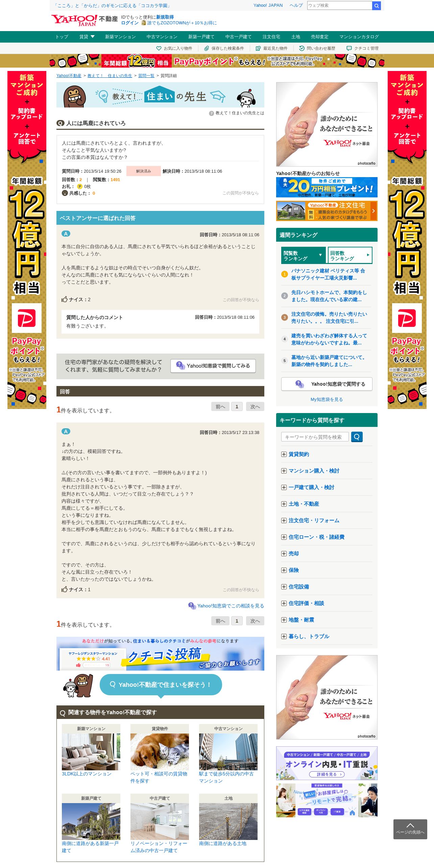
Task: Click the ログイン link
Action: [130, 23]
